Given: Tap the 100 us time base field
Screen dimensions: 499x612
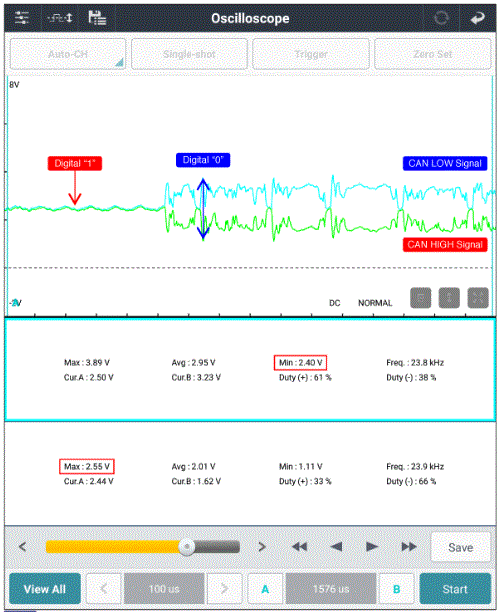Looking at the screenshot, I should click(x=164, y=589).
